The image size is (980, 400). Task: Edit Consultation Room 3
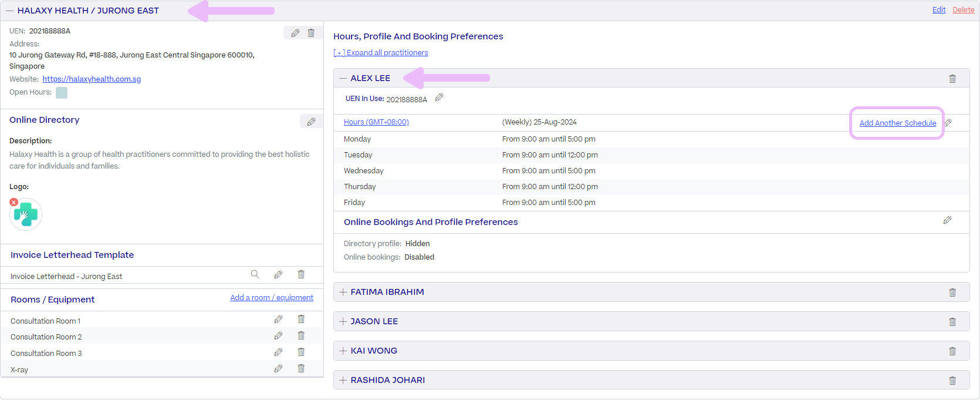point(278,352)
